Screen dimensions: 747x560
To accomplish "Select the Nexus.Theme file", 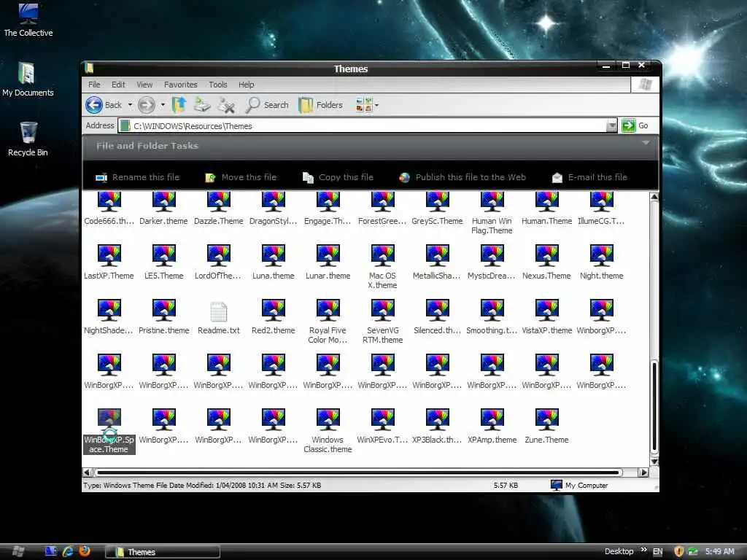I will point(546,262).
